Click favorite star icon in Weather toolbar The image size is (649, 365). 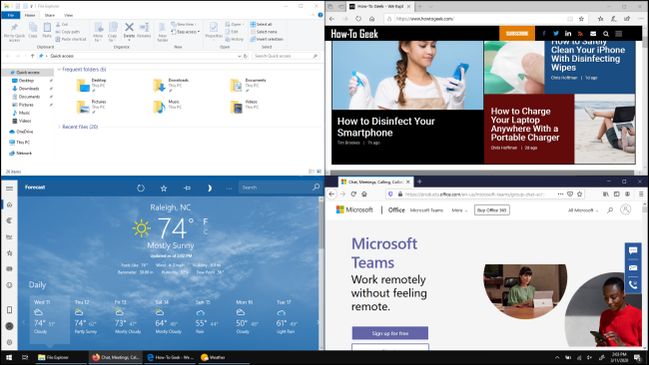point(163,188)
